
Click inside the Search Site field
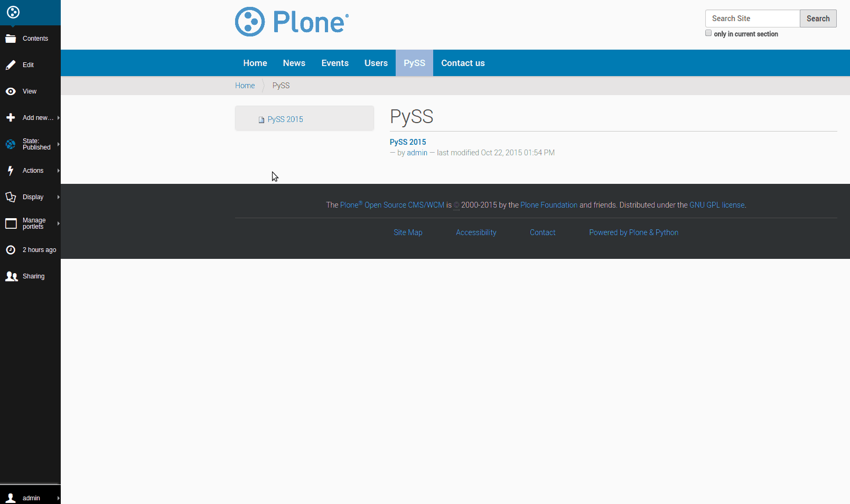pos(752,18)
